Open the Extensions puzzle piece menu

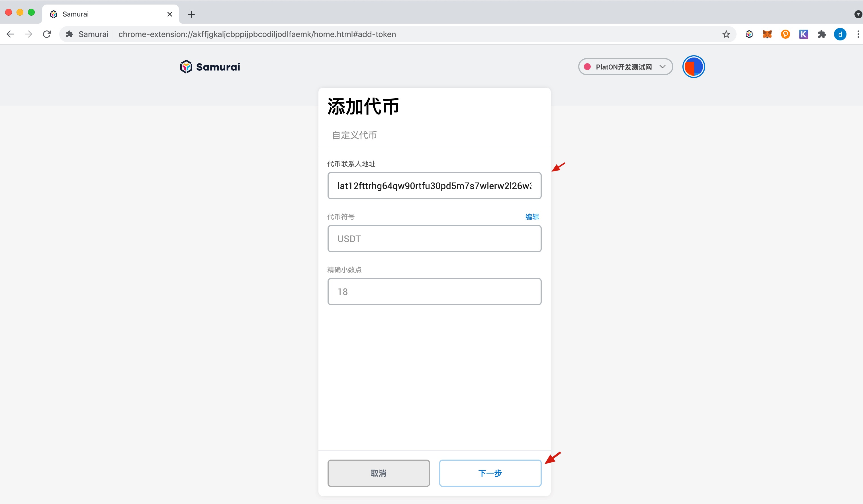point(822,34)
